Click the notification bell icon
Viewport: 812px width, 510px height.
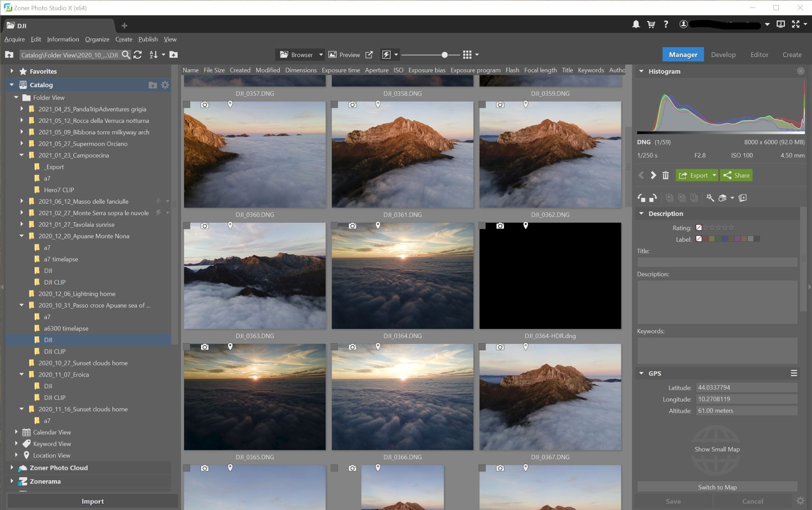pos(636,24)
